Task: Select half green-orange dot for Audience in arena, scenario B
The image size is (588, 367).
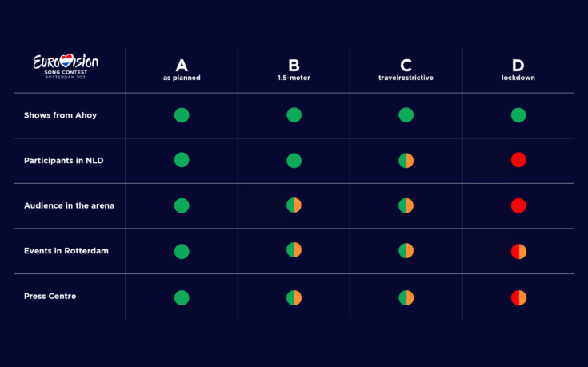Action: click(x=294, y=205)
